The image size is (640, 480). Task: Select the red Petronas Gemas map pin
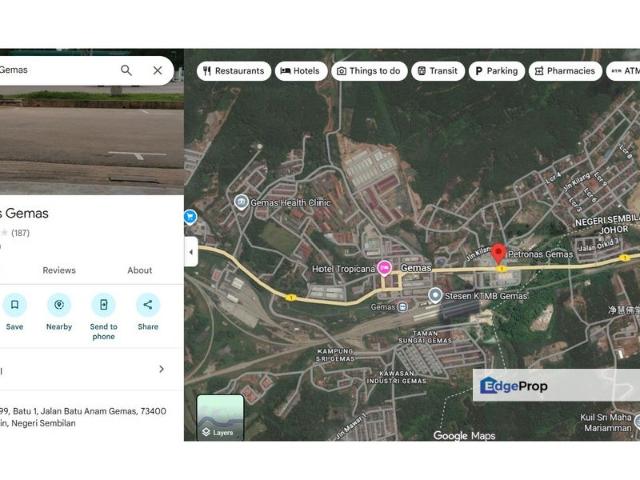coord(499,256)
